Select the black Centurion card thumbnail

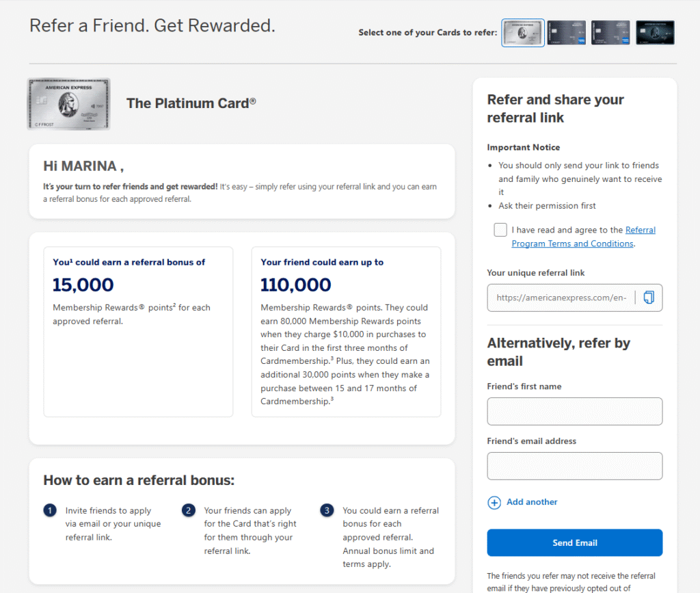click(x=654, y=32)
